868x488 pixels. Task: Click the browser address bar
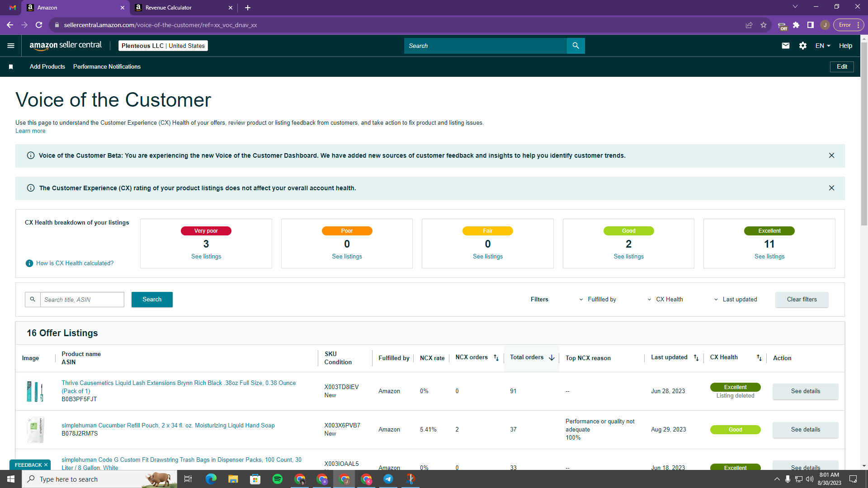tap(398, 25)
